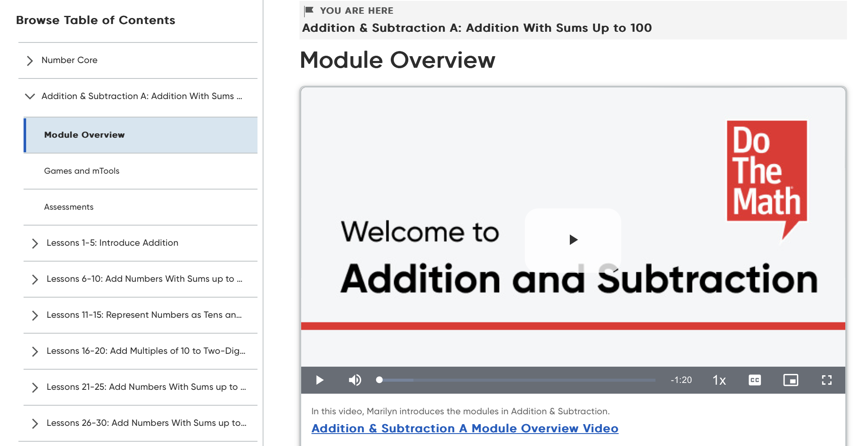Toggle closed captions CC button
This screenshot has height=446, width=868.
click(x=755, y=380)
